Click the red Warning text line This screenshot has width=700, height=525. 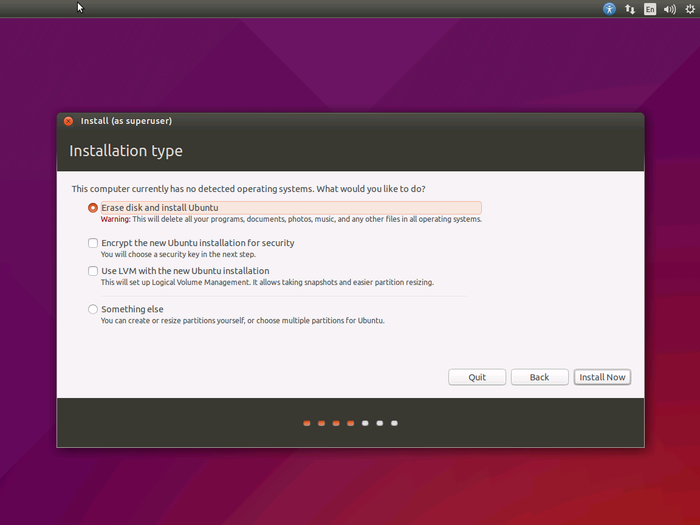point(291,219)
